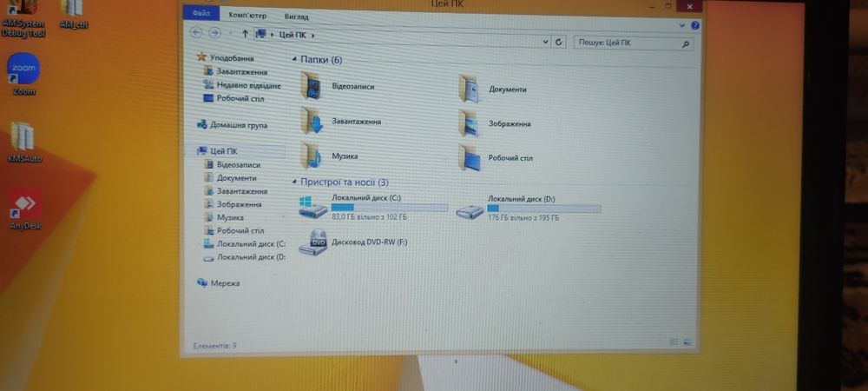Switch to large icons view layout
This screenshot has width=868, height=391.
tap(687, 342)
